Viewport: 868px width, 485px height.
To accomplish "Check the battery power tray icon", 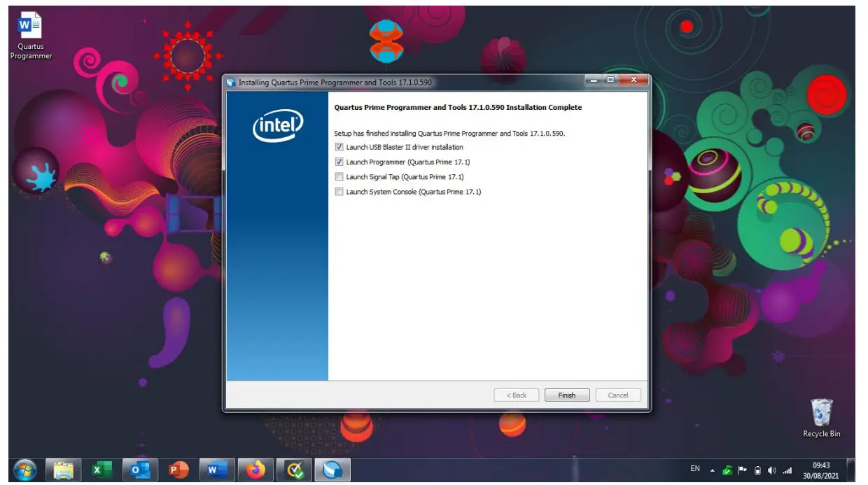I will pos(757,470).
